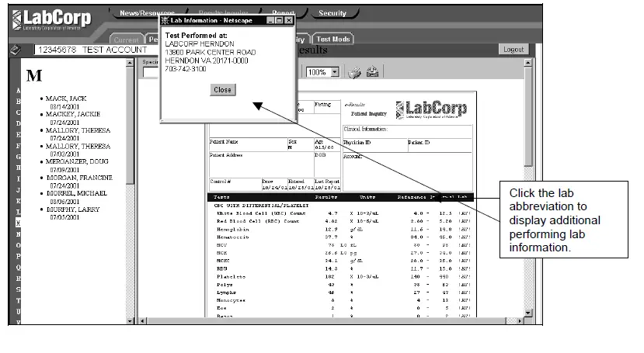The height and width of the screenshot is (353, 644).
Task: Maximize the Lab Information Netscape window
Action: 280,20
